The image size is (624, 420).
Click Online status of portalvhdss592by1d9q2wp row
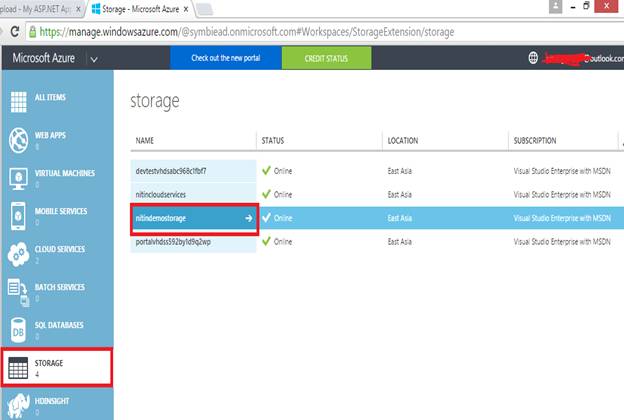click(x=283, y=242)
